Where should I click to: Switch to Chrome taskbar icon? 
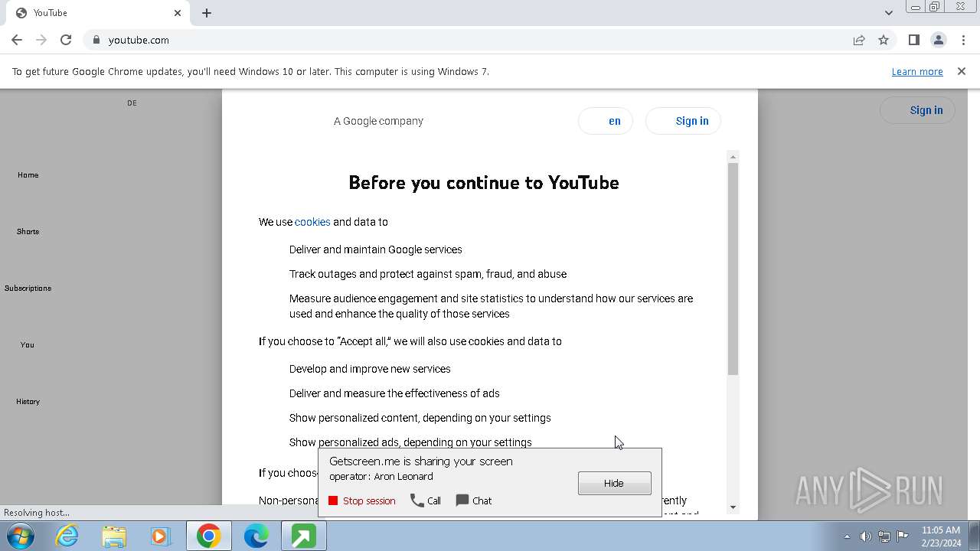click(208, 536)
